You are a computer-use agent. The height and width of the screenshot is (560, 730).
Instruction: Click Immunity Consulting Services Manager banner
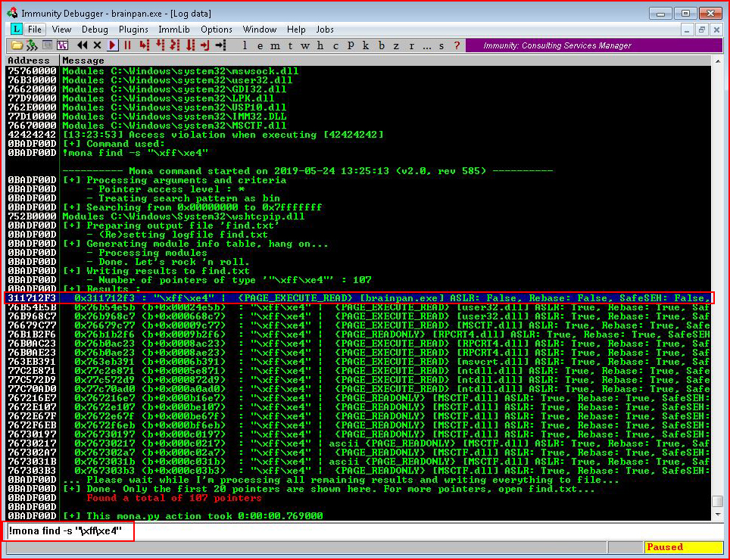pos(593,45)
